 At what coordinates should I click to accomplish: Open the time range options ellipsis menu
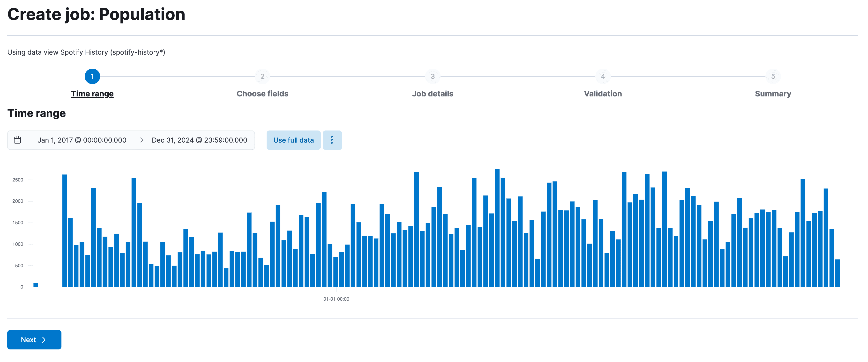(x=333, y=140)
